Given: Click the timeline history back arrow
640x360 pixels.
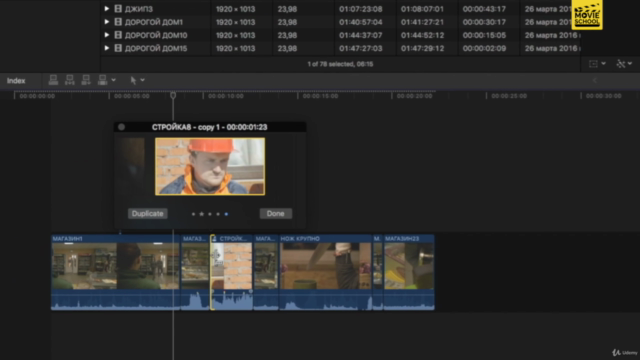Looking at the screenshot, I should pos(595,80).
